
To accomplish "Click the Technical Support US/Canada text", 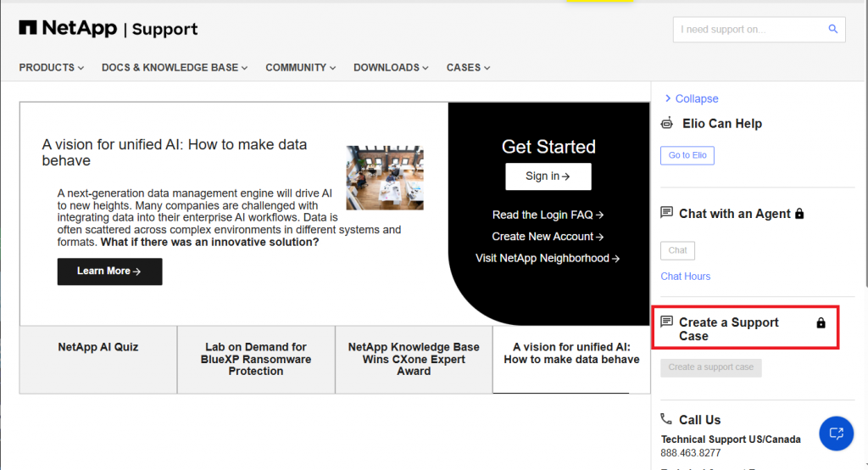I will 731,439.
